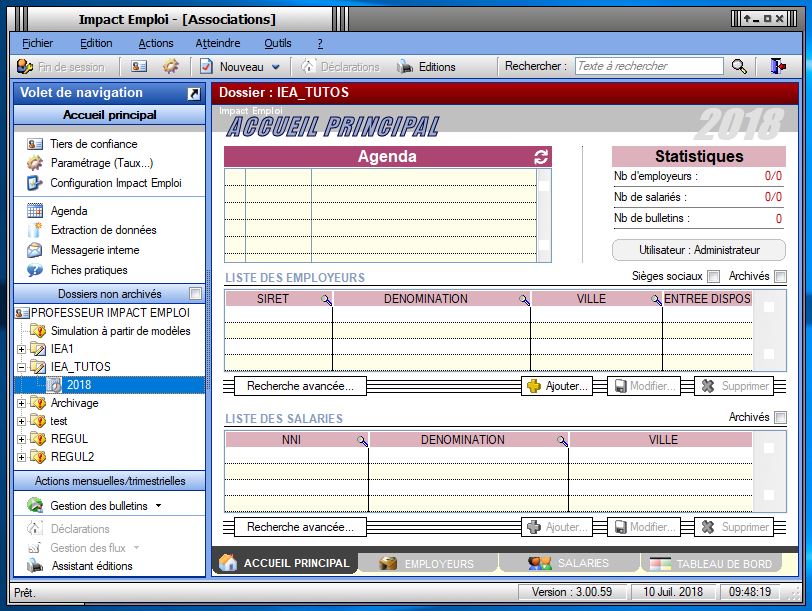Filter employeurs DENOMINATION column magnifier icon
Screen dimensions: 812x611
click(524, 299)
